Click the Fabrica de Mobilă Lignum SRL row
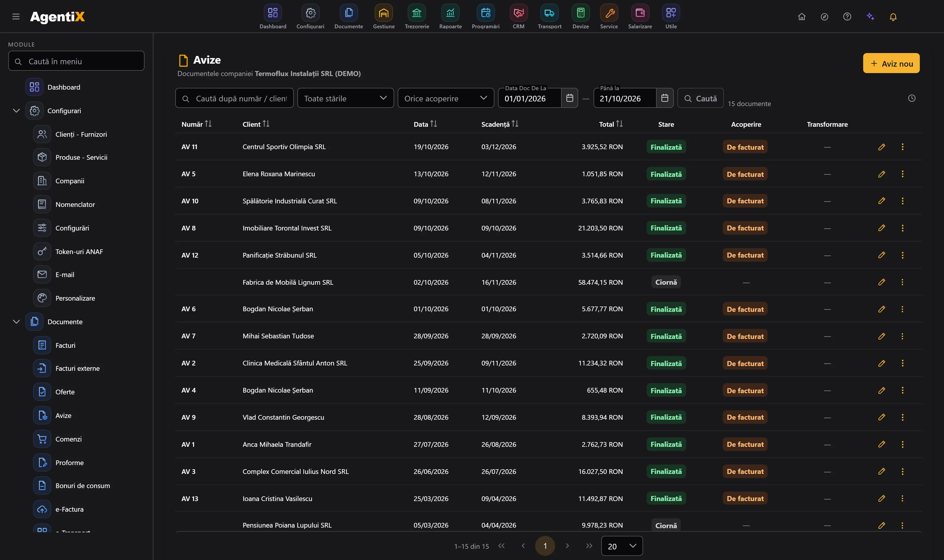The height and width of the screenshot is (560, 944). point(548,282)
